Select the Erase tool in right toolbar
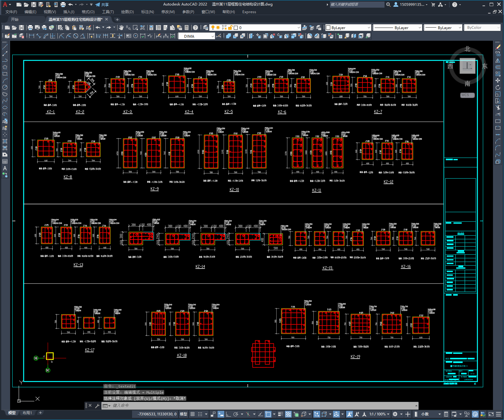Image resolution: width=504 pixels, height=420 pixels. 498,47
